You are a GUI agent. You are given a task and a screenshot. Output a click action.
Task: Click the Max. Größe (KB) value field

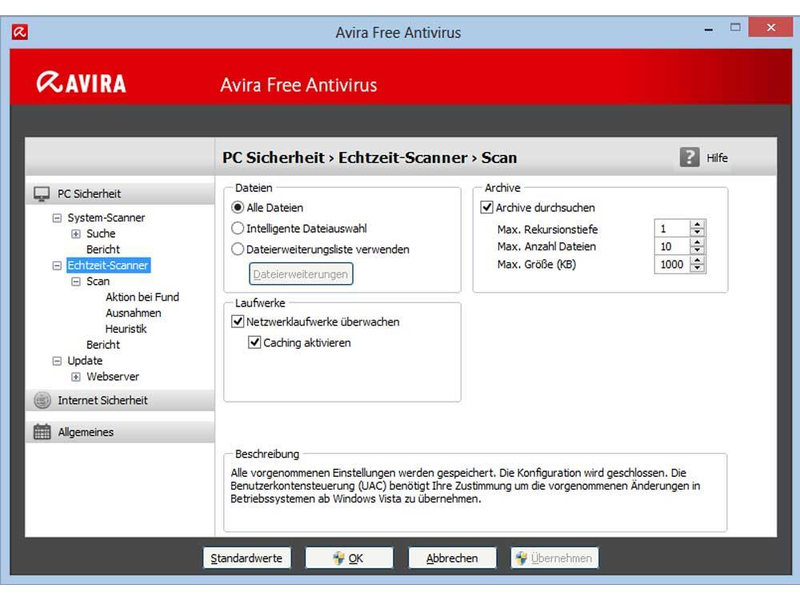point(672,264)
